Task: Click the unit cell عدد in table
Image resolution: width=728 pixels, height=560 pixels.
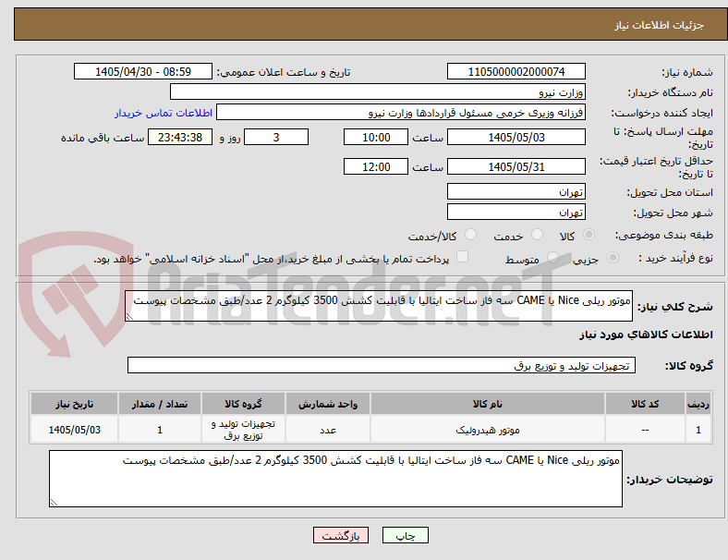Action: tap(328, 430)
